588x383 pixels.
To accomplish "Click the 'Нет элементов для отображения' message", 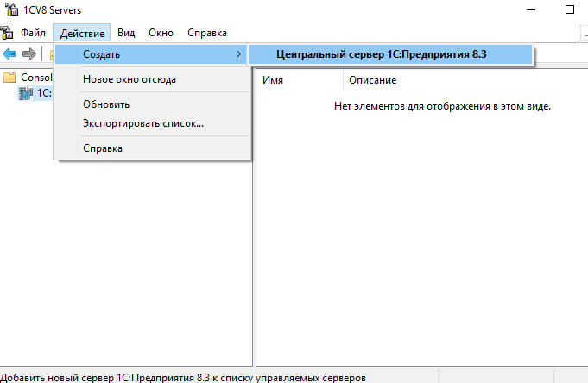I will point(442,106).
